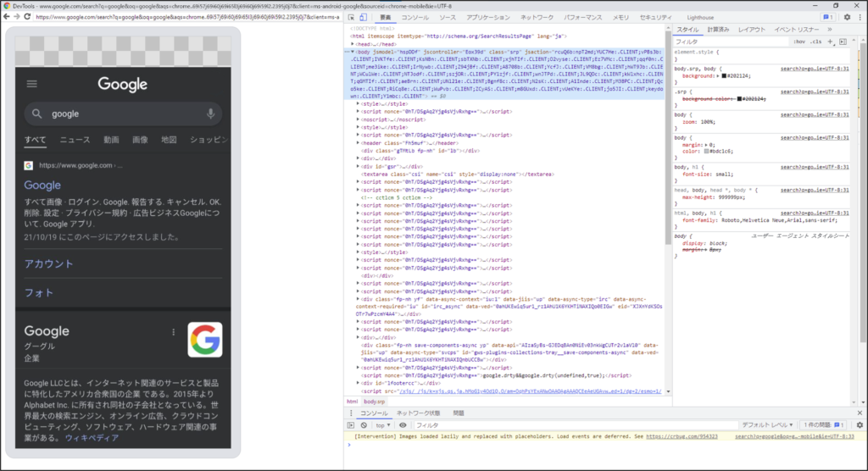Image resolution: width=868 pixels, height=471 pixels.
Task: Open the DevTools three-dot customize menu
Action: (x=859, y=17)
